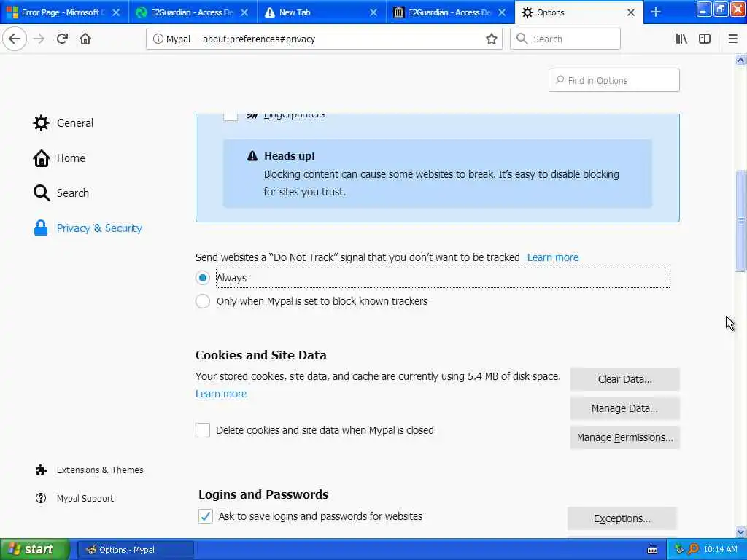Close the Options tab
This screenshot has width=747, height=560.
tap(631, 12)
